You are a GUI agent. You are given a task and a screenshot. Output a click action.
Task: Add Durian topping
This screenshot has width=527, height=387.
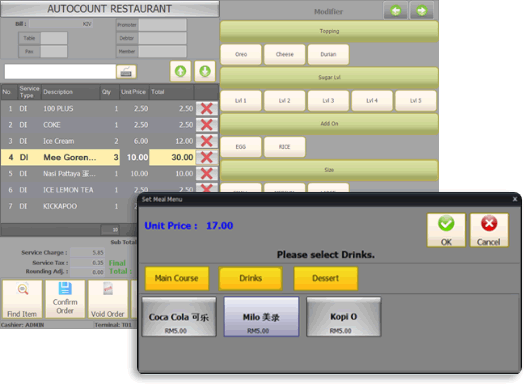[x=328, y=54]
